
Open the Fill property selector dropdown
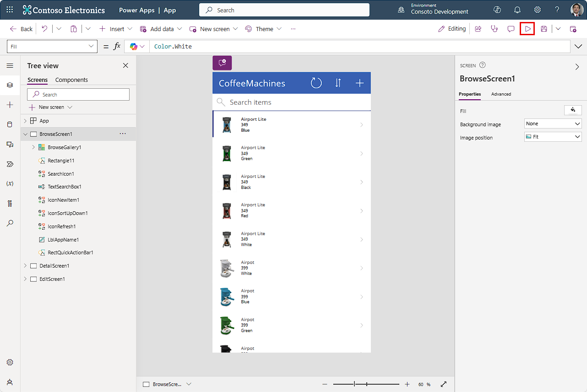52,47
